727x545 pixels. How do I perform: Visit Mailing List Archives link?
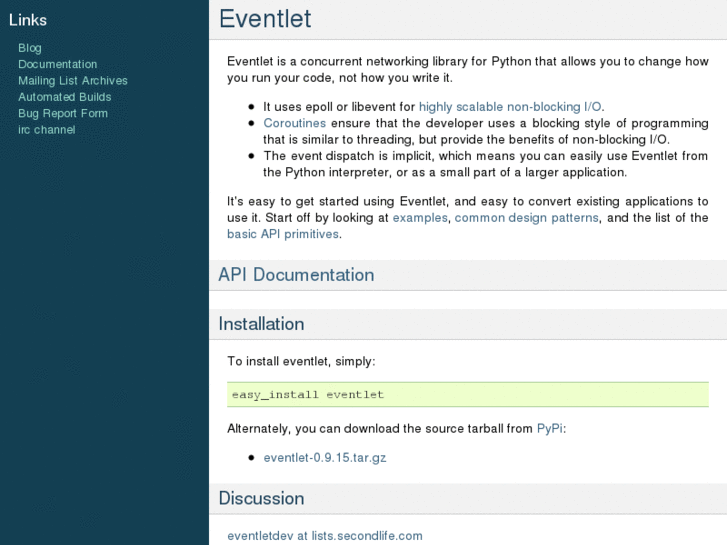point(73,81)
